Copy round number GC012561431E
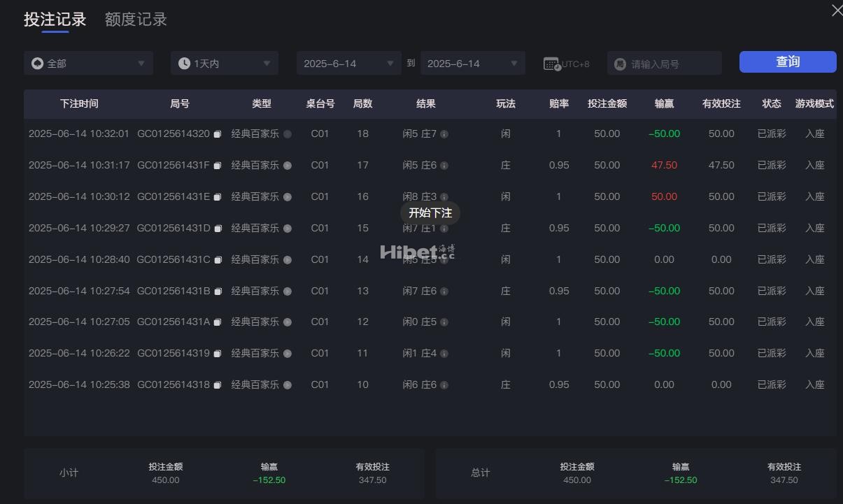843x504 pixels. (x=218, y=197)
